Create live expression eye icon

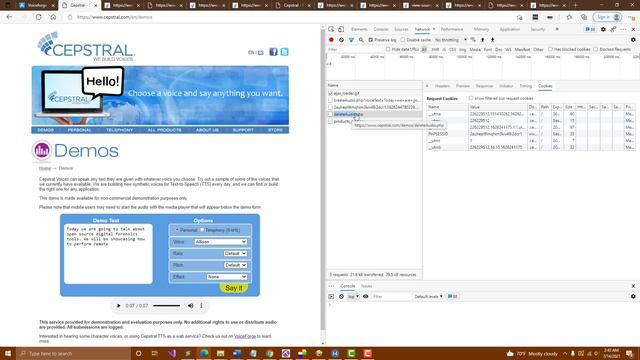pyautogui.click(x=366, y=297)
